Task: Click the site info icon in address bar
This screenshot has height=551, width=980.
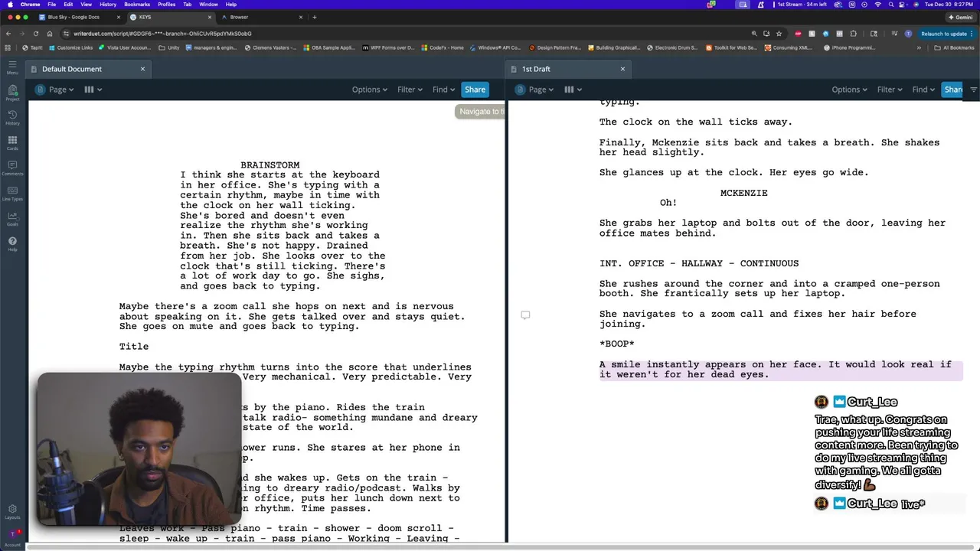Action: click(67, 34)
